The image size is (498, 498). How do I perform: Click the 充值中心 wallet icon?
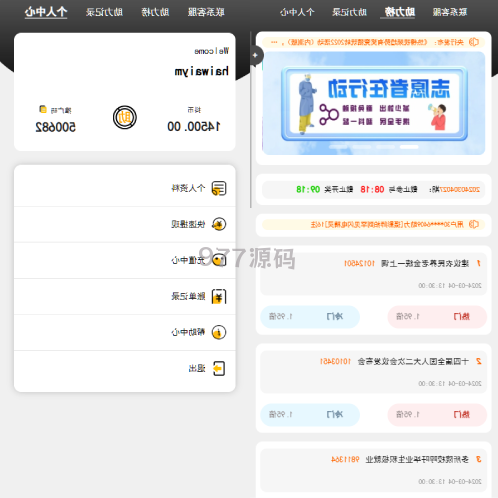[x=219, y=260]
